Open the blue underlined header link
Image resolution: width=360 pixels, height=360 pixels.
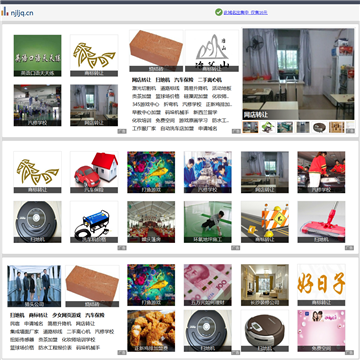point(245,13)
